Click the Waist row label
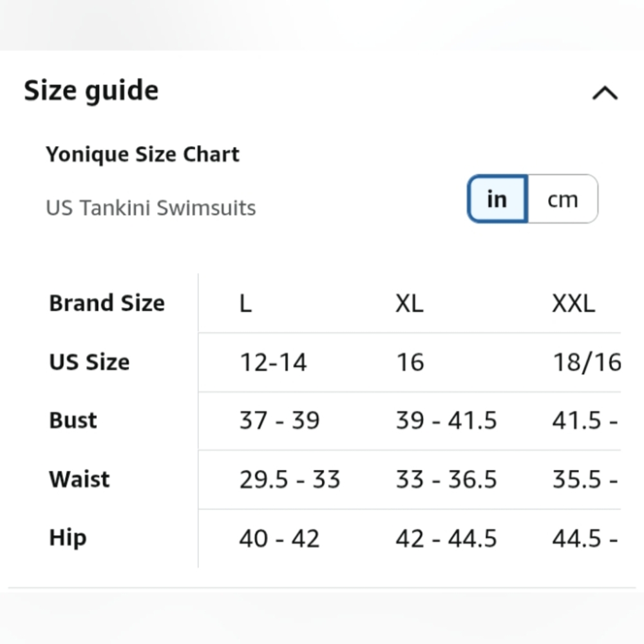This screenshot has height=644, width=644. [79, 479]
